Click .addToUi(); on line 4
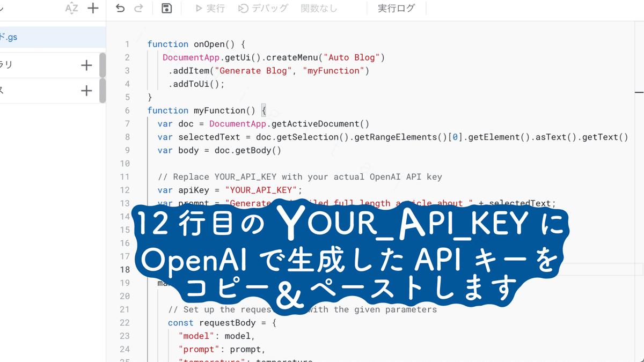 [x=196, y=84]
